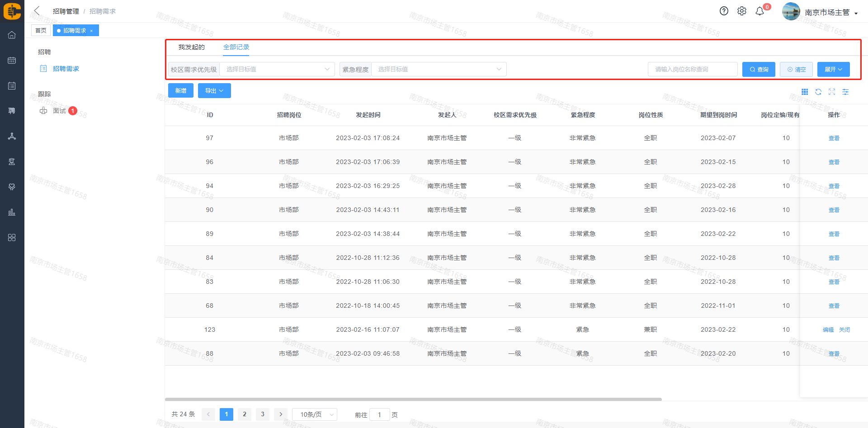The height and width of the screenshot is (428, 868).
Task: Select the 全部记录 tab
Action: pos(236,47)
